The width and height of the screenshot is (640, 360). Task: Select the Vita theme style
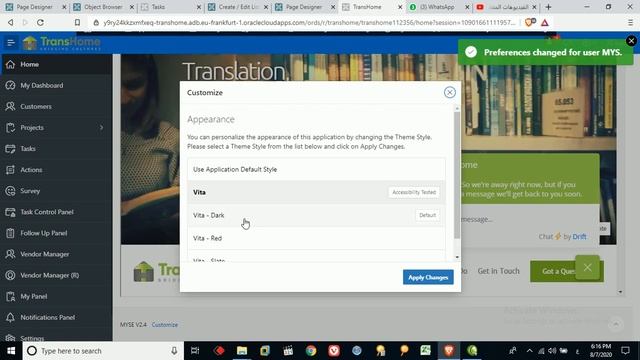(316, 192)
